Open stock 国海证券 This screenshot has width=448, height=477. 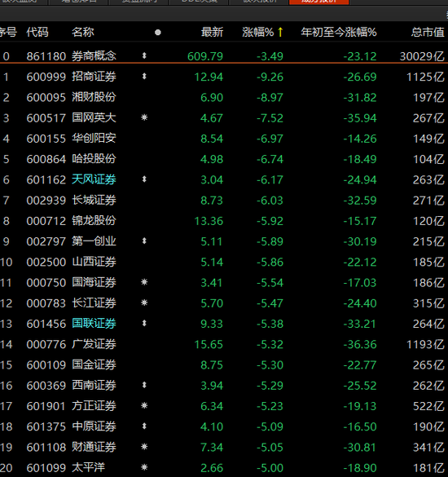(94, 282)
